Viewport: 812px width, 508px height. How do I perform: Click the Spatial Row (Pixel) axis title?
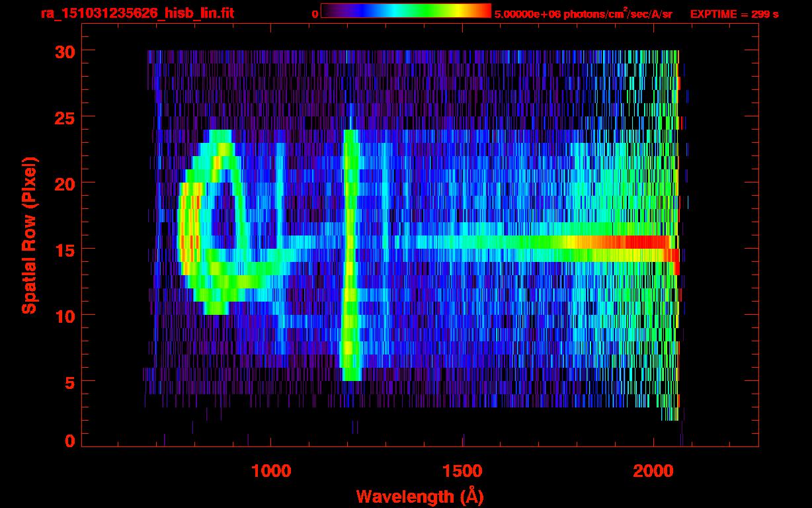click(x=30, y=235)
